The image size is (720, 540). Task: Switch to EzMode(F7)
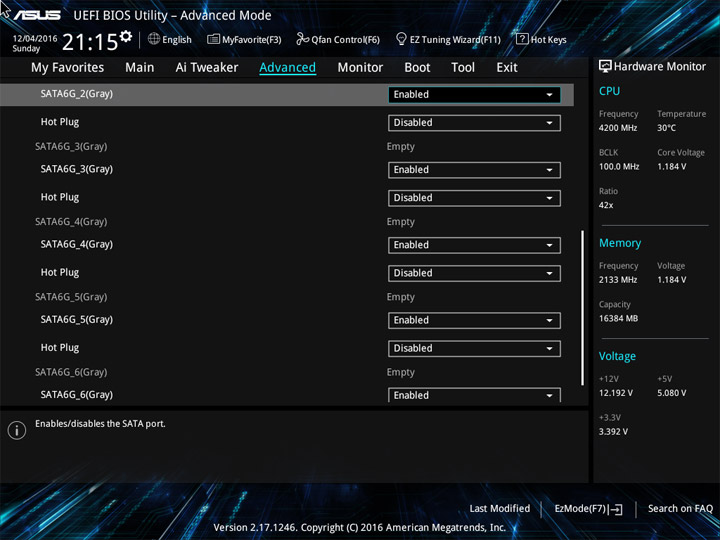click(x=588, y=509)
